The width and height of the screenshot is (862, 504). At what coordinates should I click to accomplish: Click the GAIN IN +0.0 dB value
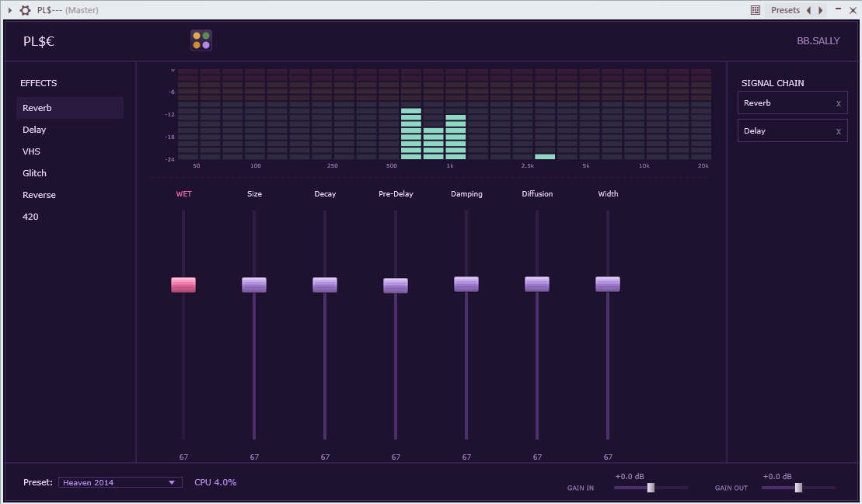coord(630,477)
